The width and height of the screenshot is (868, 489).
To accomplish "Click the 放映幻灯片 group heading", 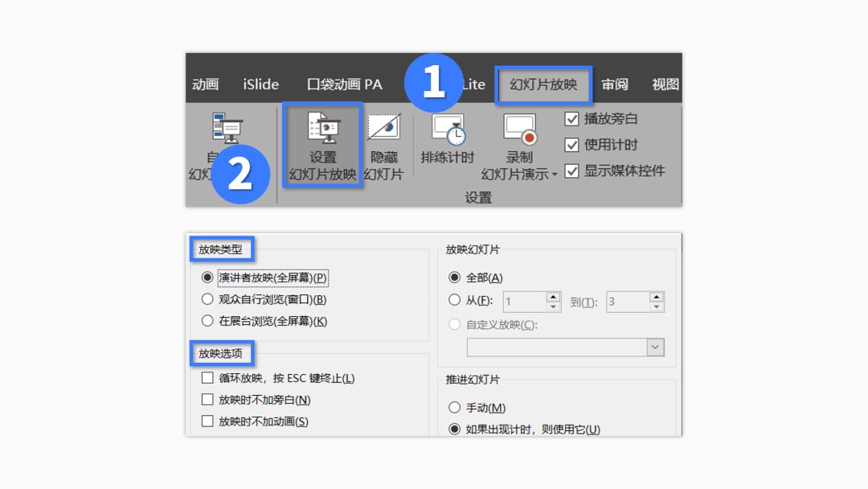I will 473,250.
